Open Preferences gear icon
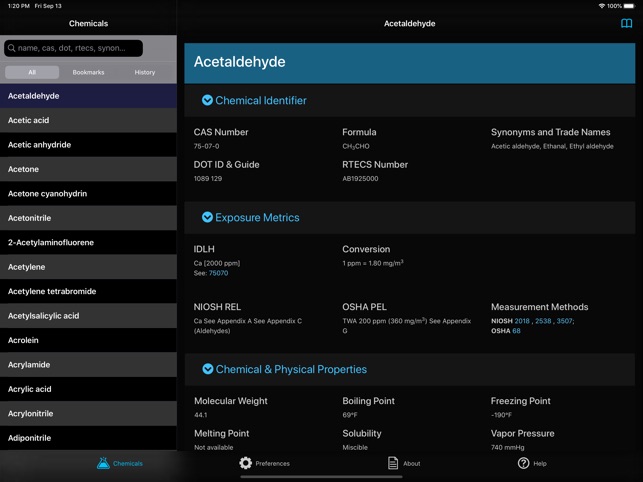Screen dimensions: 643x482 click(246, 463)
